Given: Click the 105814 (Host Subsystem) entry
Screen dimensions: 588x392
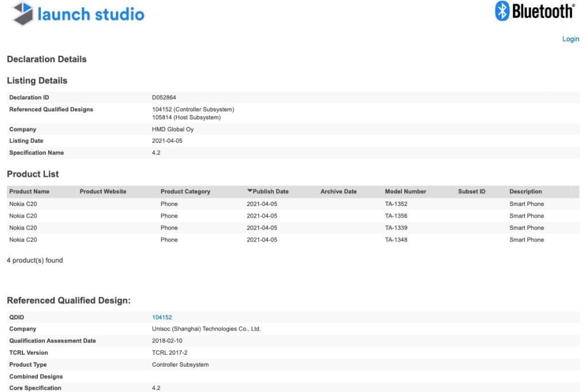Looking at the screenshot, I should (x=186, y=118).
